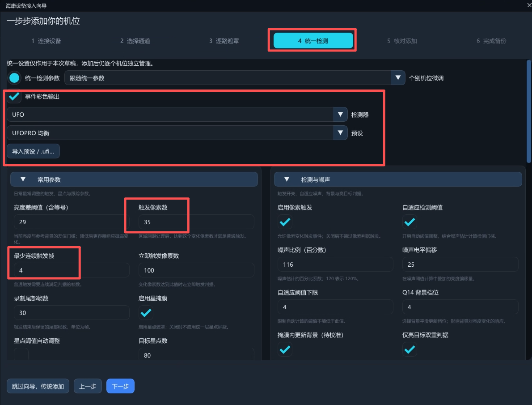Enable the 星点阈值自动调整 checkbox
The width and height of the screenshot is (532, 405).
[21, 354]
